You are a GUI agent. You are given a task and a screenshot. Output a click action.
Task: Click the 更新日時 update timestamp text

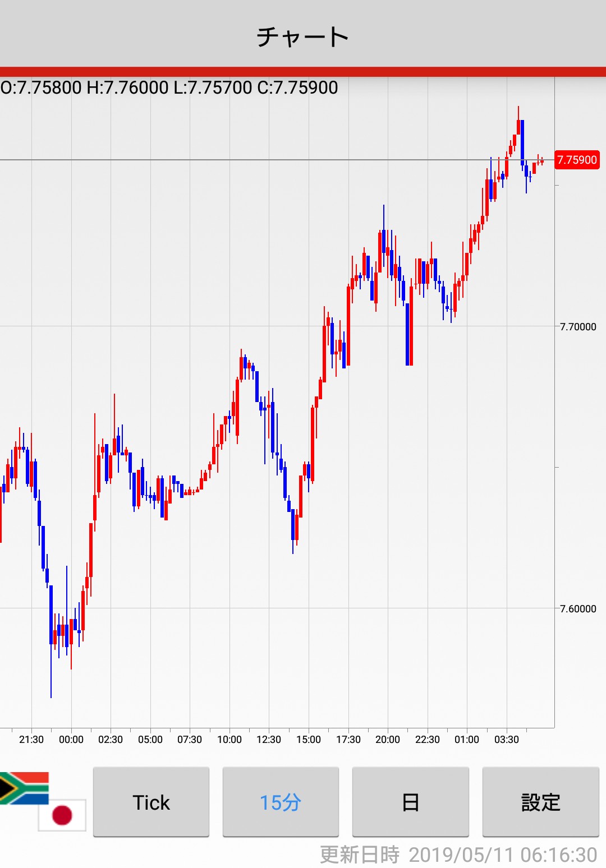click(458, 855)
